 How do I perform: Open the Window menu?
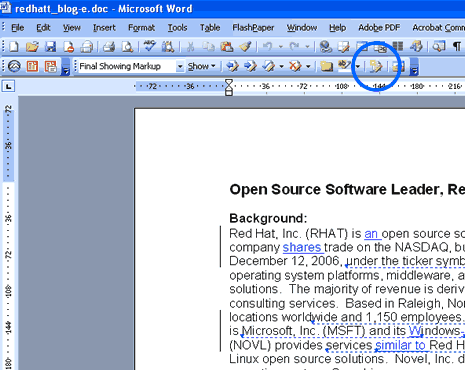302,28
